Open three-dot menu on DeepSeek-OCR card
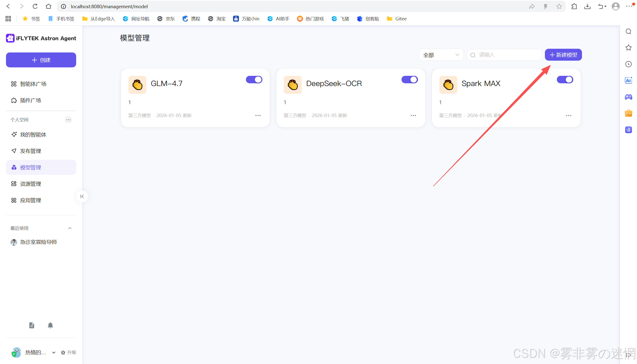637x364 pixels. [413, 116]
